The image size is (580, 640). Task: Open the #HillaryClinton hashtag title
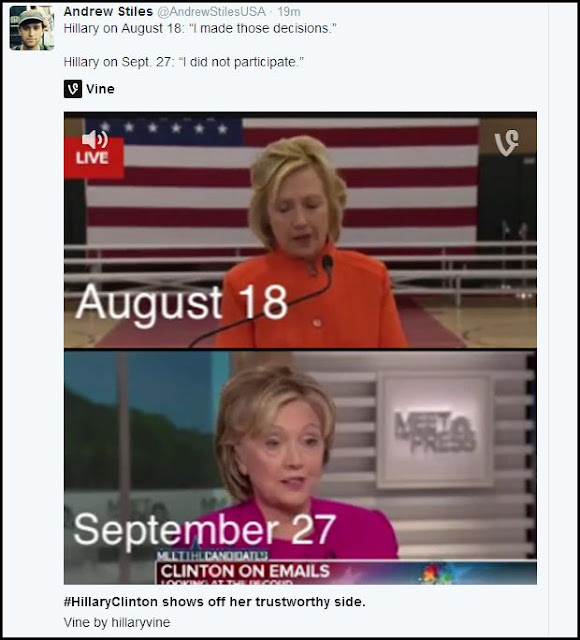click(214, 602)
